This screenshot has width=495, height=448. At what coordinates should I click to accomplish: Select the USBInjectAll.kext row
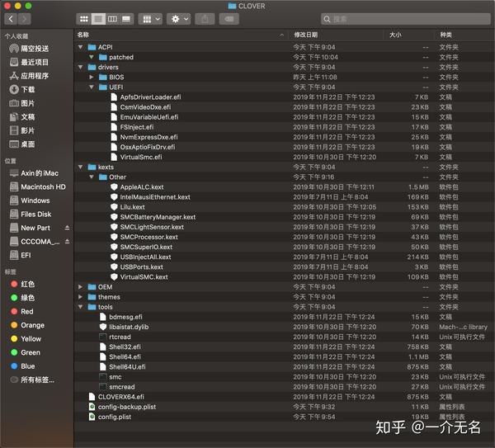coord(284,257)
